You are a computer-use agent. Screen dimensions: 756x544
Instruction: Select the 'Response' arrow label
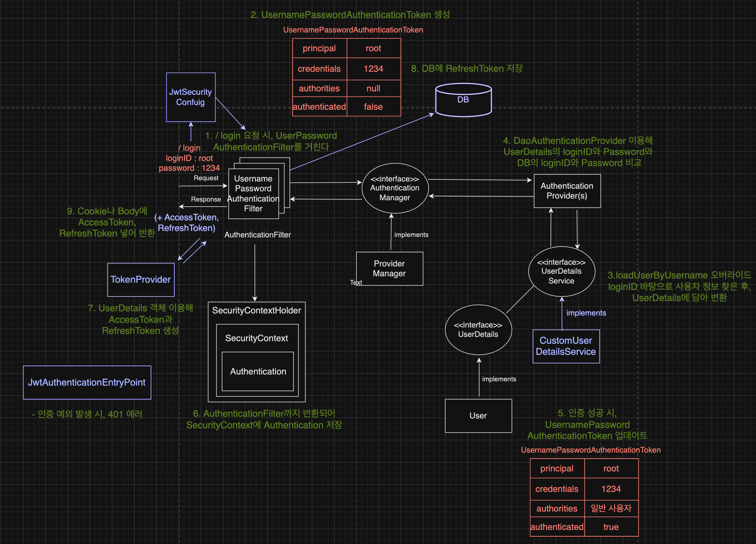[206, 199]
